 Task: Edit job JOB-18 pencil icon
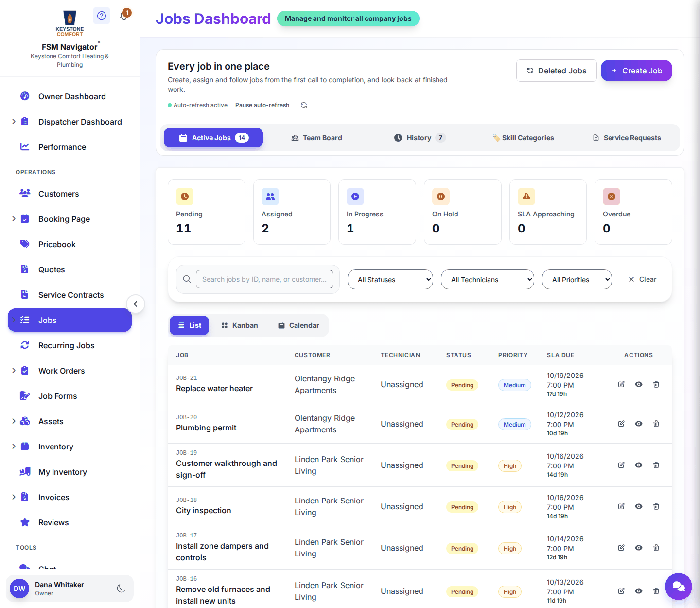pos(621,506)
